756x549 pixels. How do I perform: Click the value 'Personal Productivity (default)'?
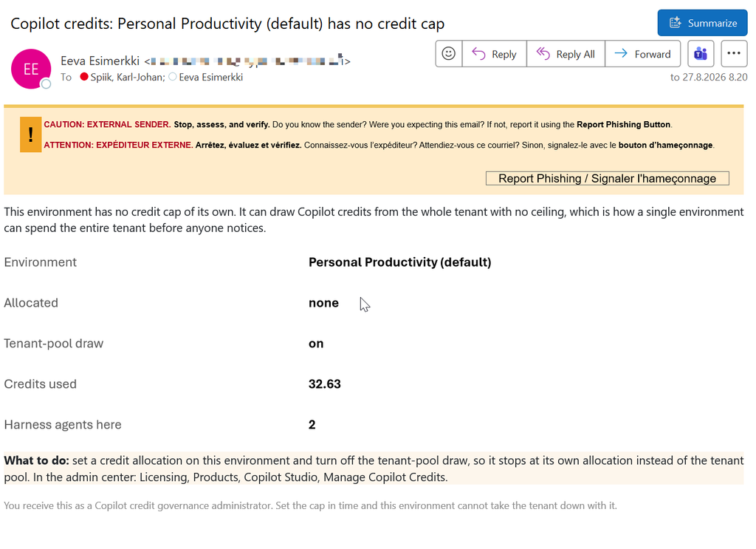(x=399, y=262)
